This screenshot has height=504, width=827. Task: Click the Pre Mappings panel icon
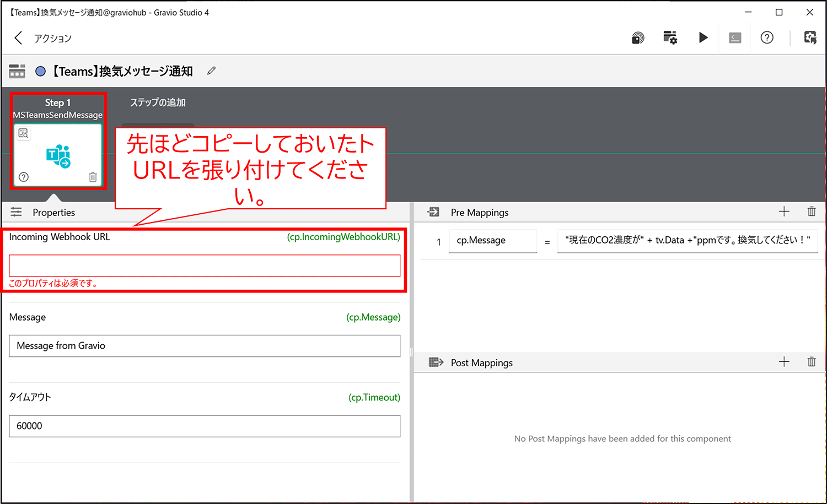[x=433, y=212]
